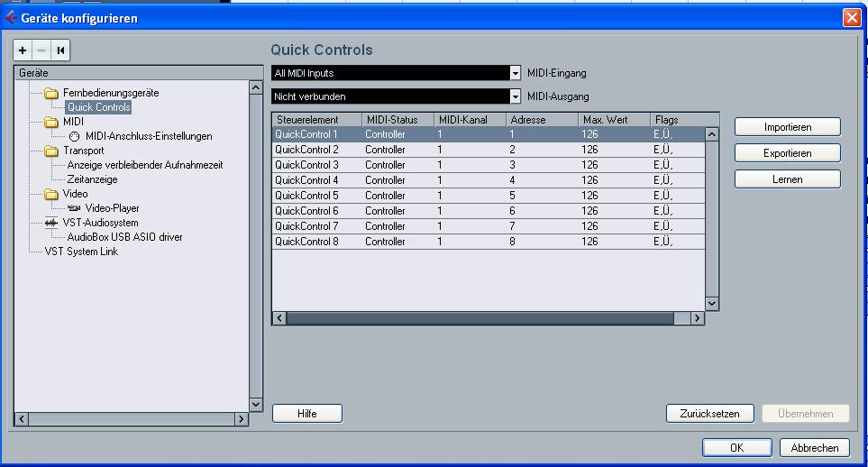Screen dimensions: 868x467
Task: Click the table's horizontal scrollbar track
Action: tap(480, 318)
